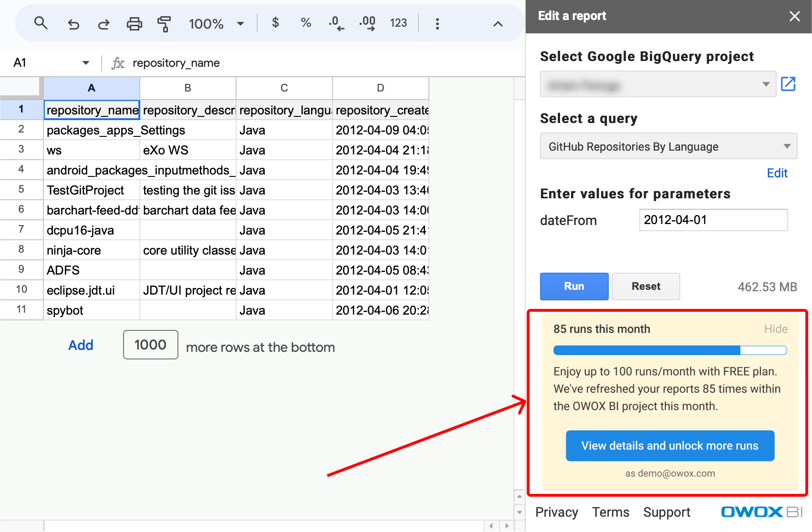Click the OWOX BI logo
The image size is (812, 532).
(762, 512)
